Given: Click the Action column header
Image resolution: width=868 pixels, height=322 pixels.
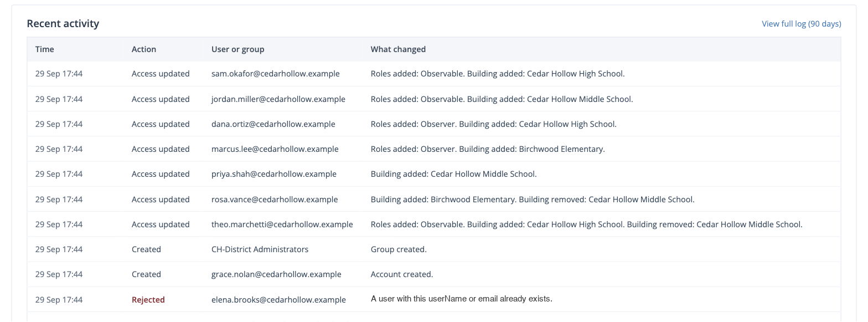Looking at the screenshot, I should click(144, 49).
